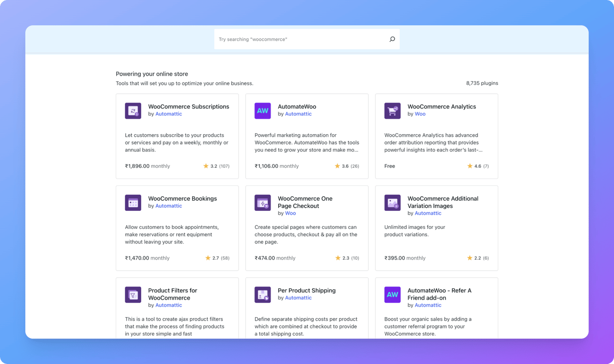Open the Per Product Shipping title

click(x=307, y=291)
